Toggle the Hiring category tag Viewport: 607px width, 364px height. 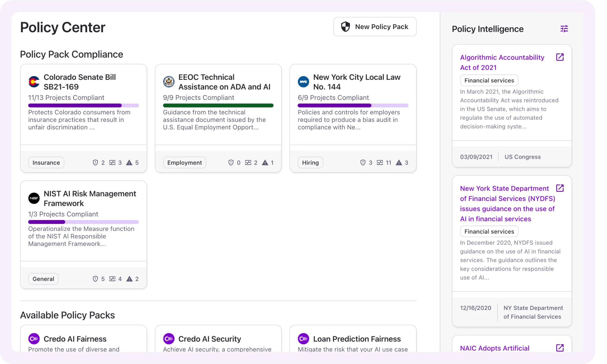(310, 162)
